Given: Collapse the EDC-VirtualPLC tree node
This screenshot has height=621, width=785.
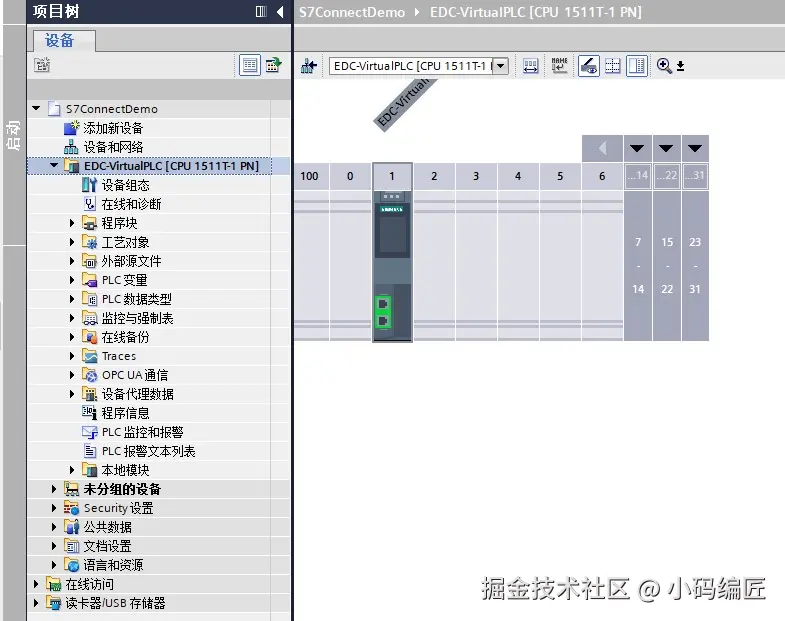Looking at the screenshot, I should coord(54,165).
